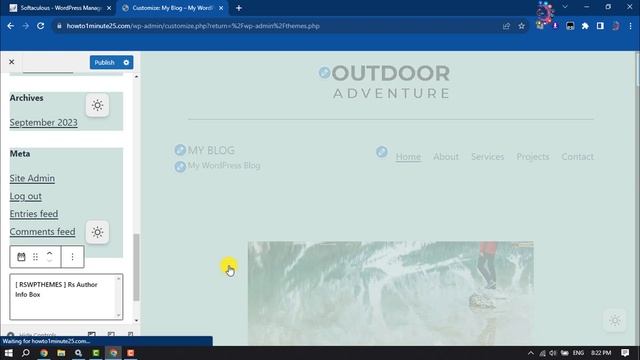The image size is (640, 360).
Task: Click the Log out link
Action: click(26, 196)
